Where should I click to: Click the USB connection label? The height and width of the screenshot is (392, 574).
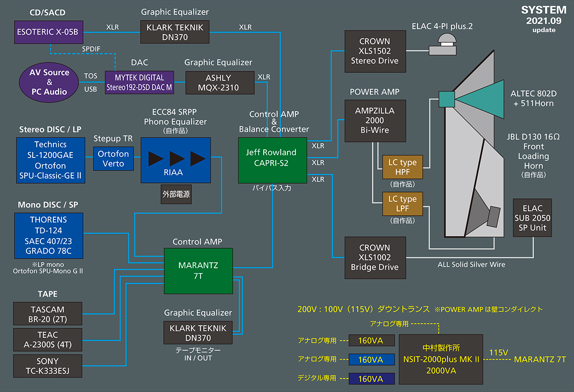[91, 89]
